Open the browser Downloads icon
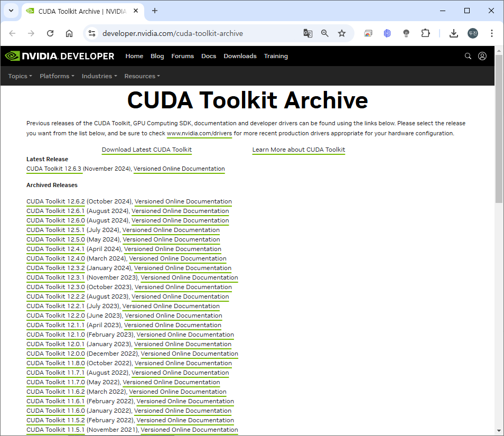This screenshot has width=504, height=436. click(453, 33)
